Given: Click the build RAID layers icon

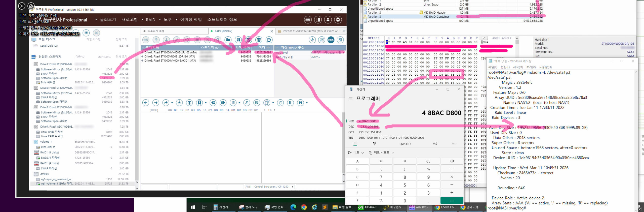Looking at the screenshot, I should [x=259, y=40].
